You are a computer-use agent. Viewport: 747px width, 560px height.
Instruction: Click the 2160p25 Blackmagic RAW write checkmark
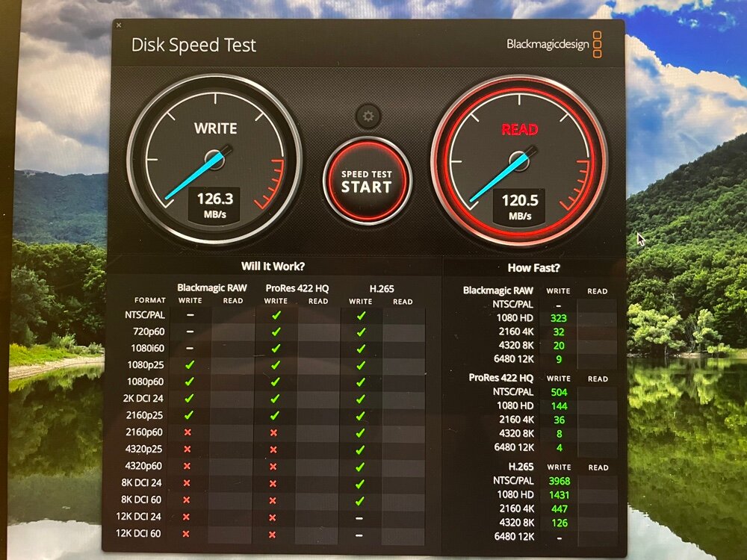pos(189,415)
